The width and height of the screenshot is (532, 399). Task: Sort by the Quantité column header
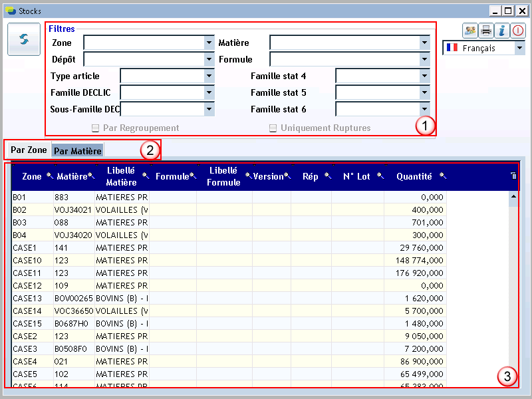click(x=414, y=176)
